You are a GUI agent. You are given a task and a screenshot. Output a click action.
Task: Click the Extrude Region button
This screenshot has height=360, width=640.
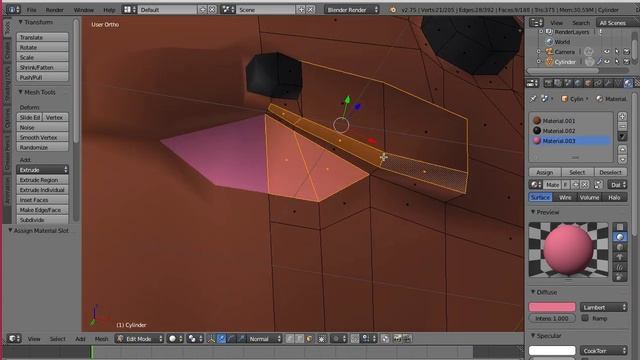coord(42,180)
